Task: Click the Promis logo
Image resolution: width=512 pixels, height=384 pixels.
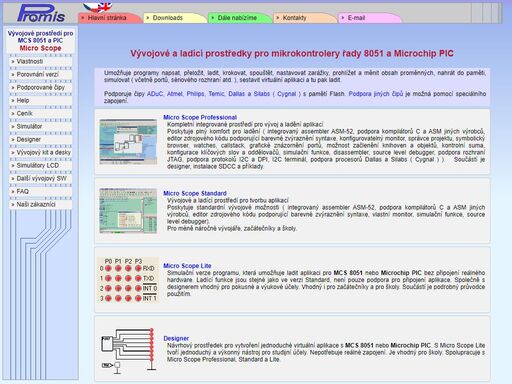Action: pyautogui.click(x=41, y=13)
